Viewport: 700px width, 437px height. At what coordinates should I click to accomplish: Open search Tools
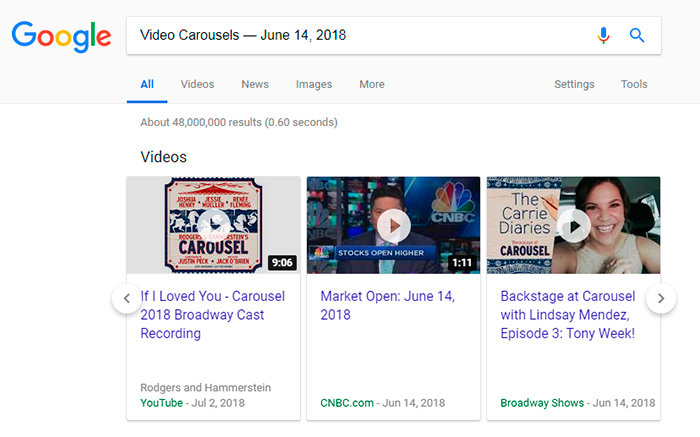point(634,84)
